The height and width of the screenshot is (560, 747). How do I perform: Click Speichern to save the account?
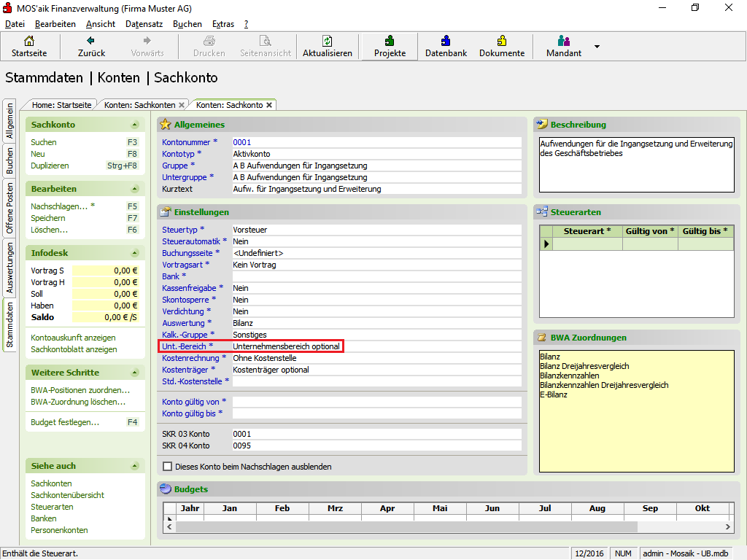pyautogui.click(x=48, y=218)
